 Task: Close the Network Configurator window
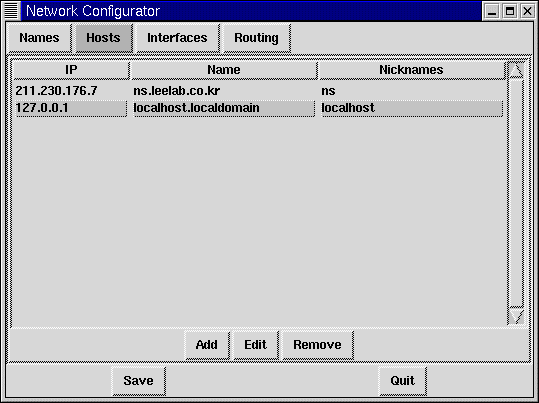pos(527,11)
